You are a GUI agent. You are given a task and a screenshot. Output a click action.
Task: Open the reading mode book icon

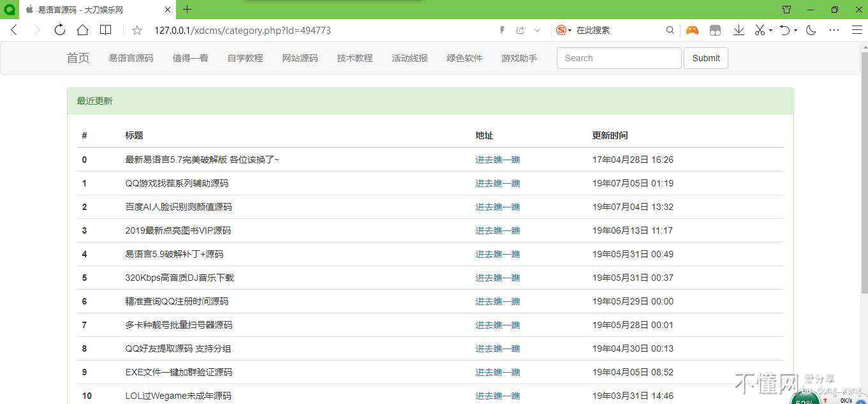[x=106, y=30]
